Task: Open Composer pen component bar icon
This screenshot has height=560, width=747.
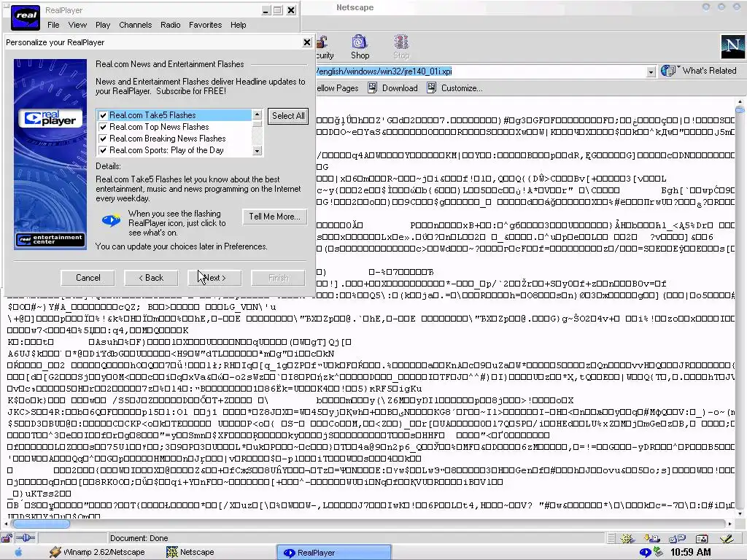Action: (x=727, y=539)
